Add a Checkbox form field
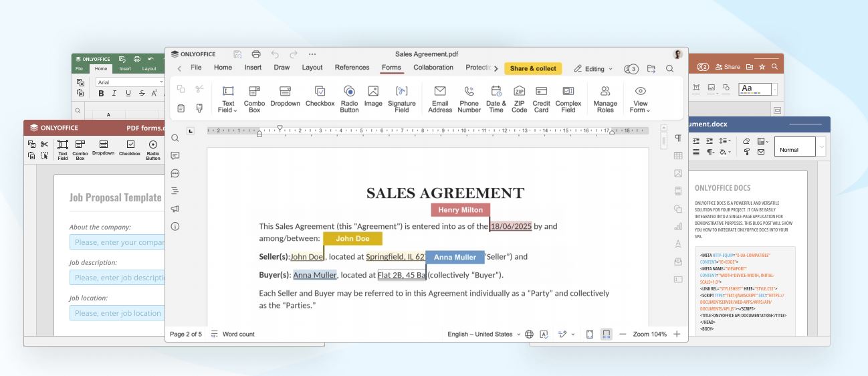The width and height of the screenshot is (868, 376). click(x=320, y=96)
